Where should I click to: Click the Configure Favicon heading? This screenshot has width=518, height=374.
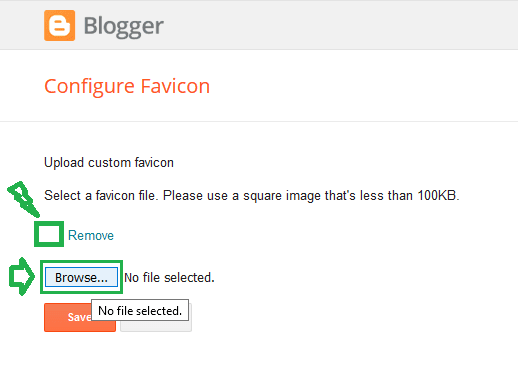(x=127, y=87)
